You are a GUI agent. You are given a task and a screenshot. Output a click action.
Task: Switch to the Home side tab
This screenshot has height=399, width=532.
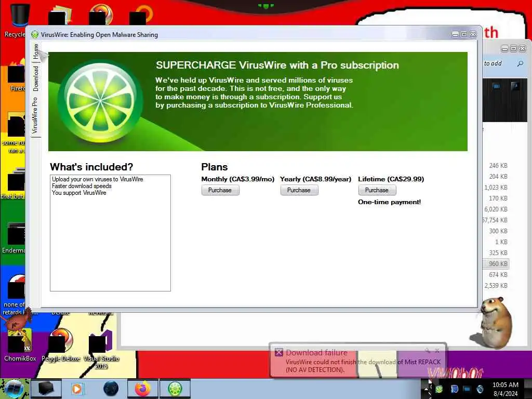tap(36, 51)
